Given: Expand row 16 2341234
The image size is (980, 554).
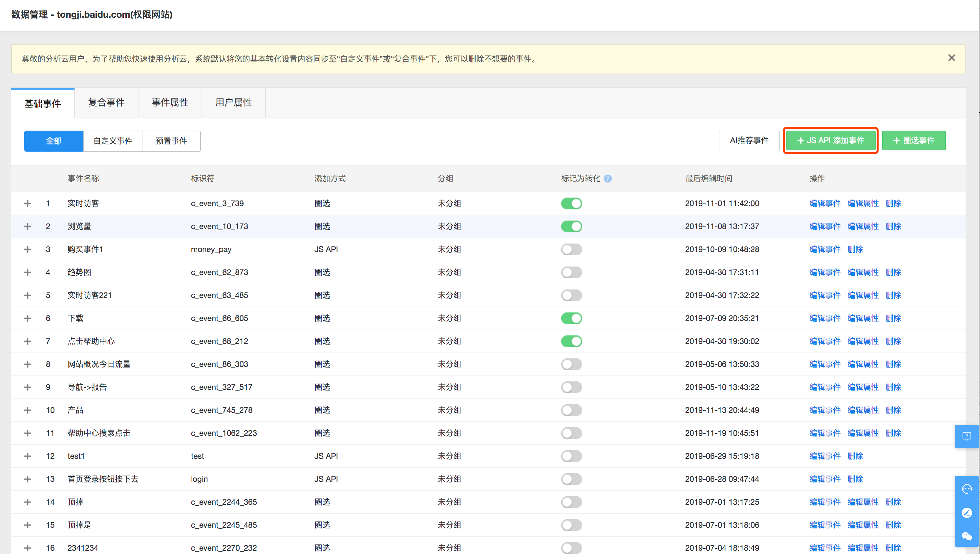Looking at the screenshot, I should [27, 548].
